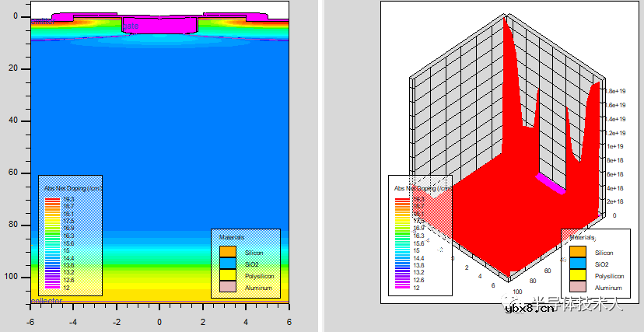Click the Silicon swatch in the 3D plot legend

[x=577, y=253]
